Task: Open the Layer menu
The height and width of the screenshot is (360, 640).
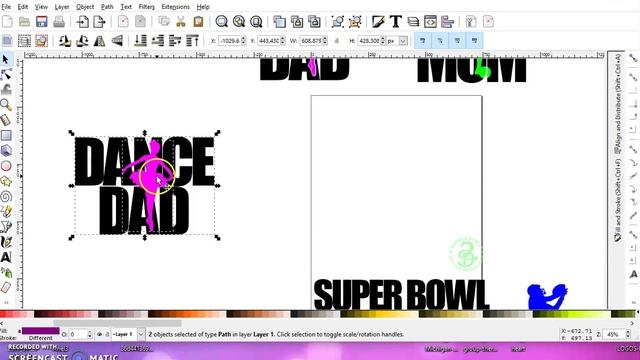Action: point(62,7)
